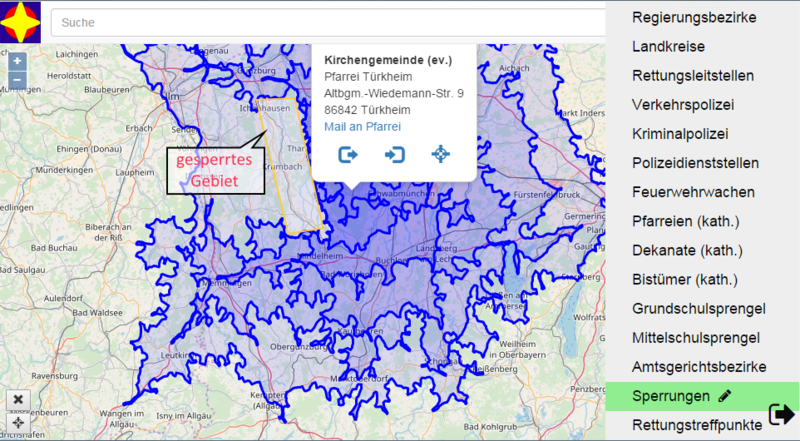
Task: Click the crosshair center icon in the popup
Action: point(440,154)
